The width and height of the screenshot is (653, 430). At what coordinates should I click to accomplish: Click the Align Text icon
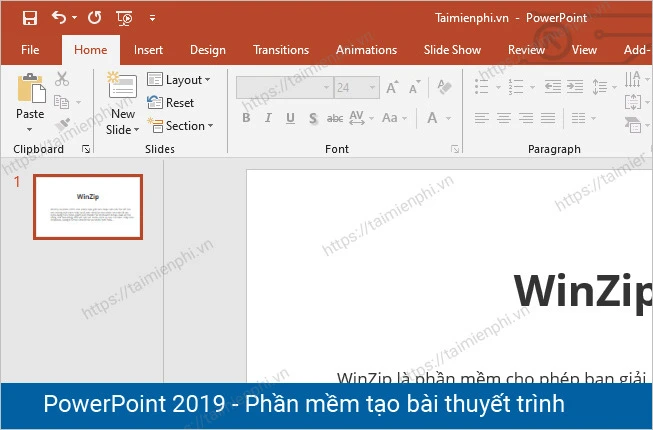(x=633, y=102)
